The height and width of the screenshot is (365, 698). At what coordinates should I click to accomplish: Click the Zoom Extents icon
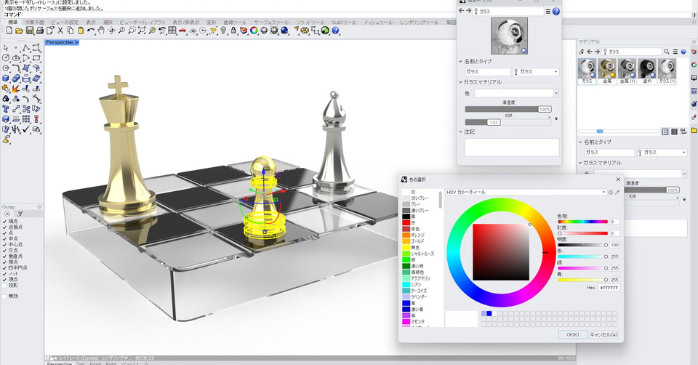pos(142,31)
